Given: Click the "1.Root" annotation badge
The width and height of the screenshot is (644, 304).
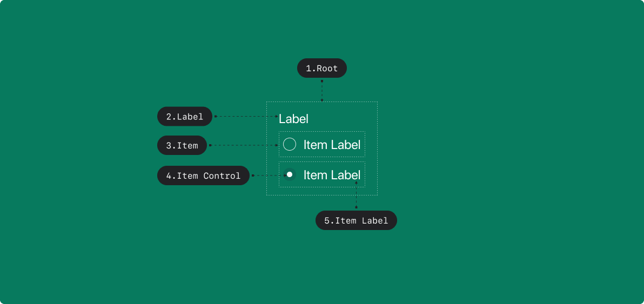Looking at the screenshot, I should [x=321, y=68].
